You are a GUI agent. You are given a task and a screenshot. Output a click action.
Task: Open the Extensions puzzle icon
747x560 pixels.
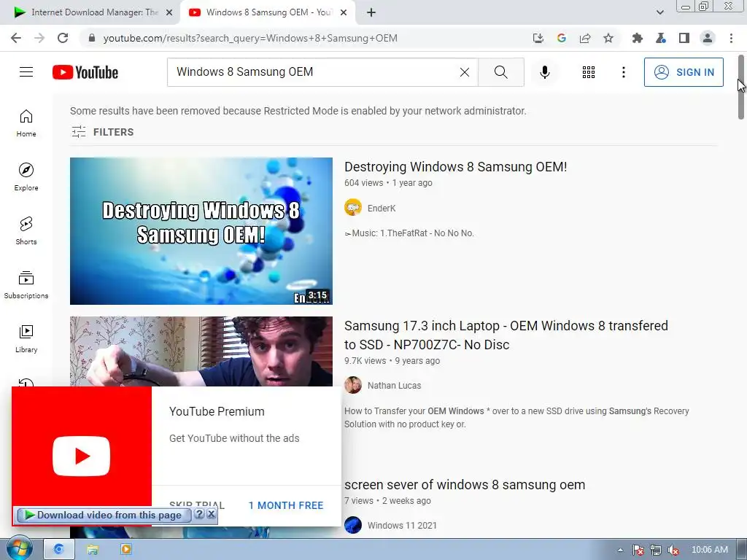tap(637, 38)
